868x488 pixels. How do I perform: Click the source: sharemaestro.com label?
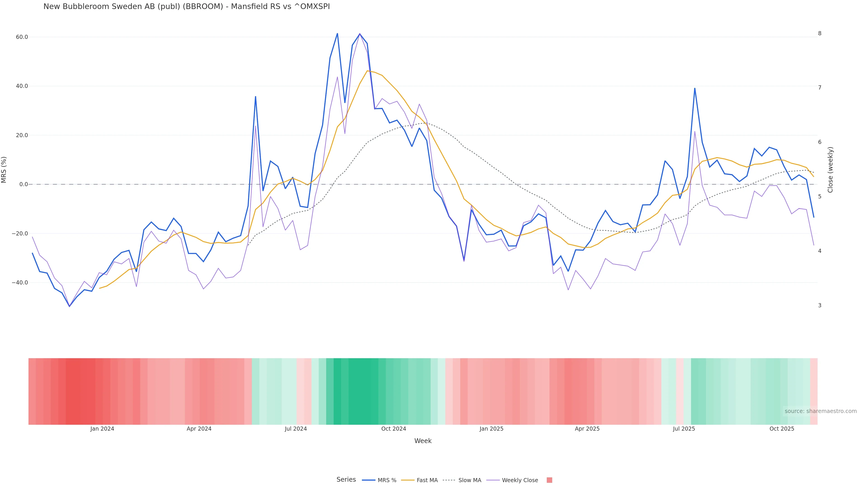pos(821,411)
